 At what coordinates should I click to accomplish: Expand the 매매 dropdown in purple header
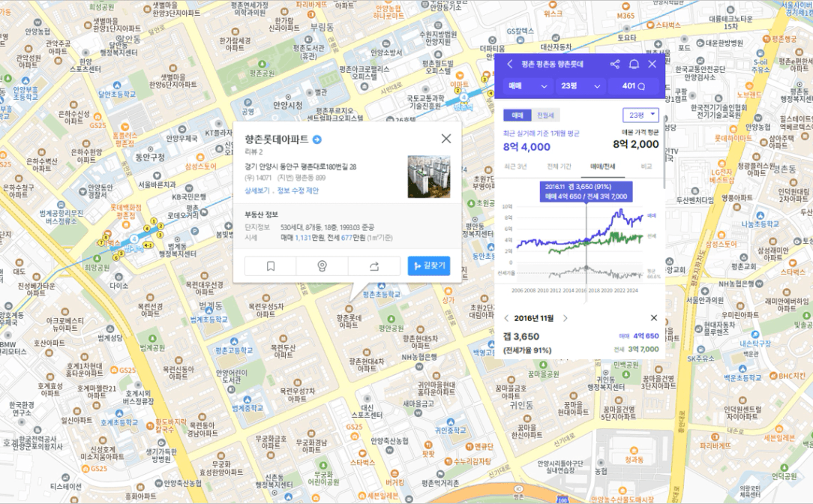(x=528, y=86)
